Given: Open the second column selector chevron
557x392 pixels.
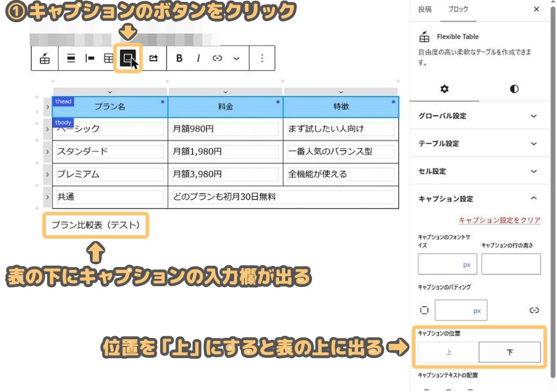Looking at the screenshot, I should tap(226, 92).
